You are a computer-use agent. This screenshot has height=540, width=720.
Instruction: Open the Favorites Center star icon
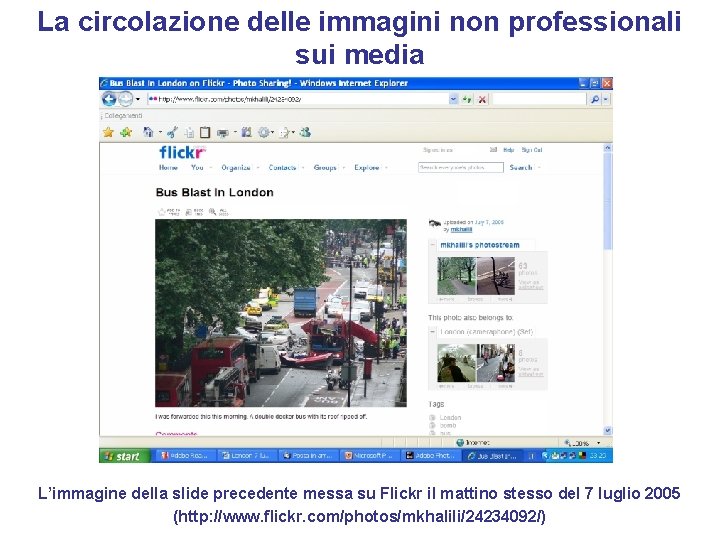108,133
